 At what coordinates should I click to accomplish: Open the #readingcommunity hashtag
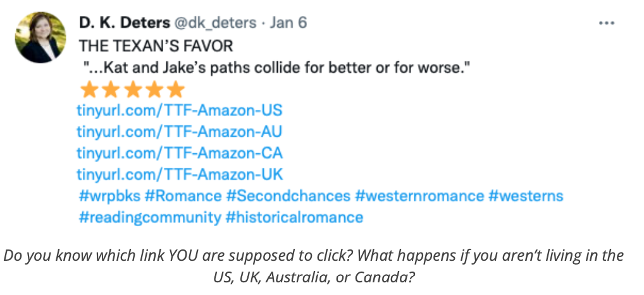coord(149,218)
